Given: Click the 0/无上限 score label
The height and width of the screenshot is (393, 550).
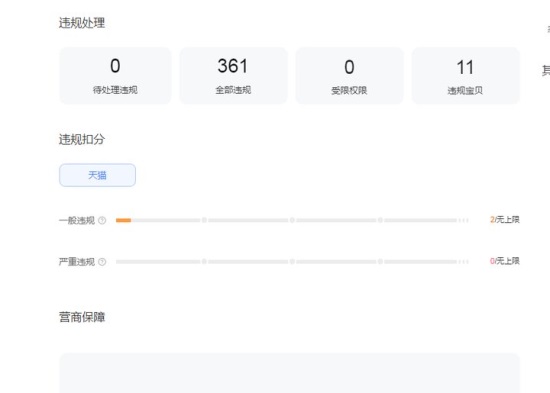Looking at the screenshot, I should 504,261.
